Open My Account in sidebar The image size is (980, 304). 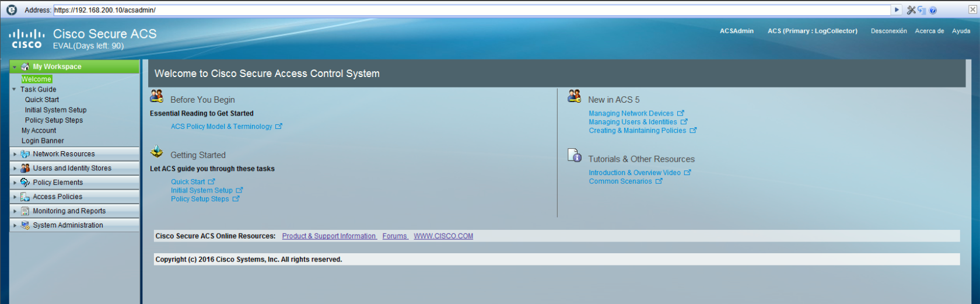(38, 131)
